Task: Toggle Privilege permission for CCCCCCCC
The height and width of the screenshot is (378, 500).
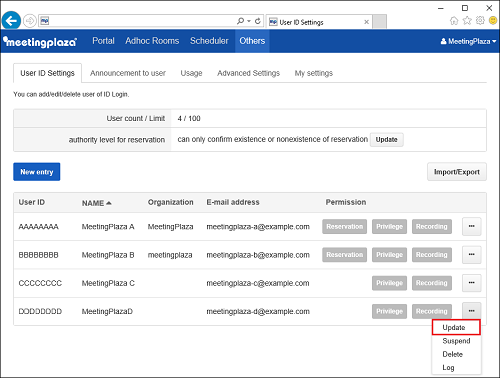Action: (x=389, y=283)
